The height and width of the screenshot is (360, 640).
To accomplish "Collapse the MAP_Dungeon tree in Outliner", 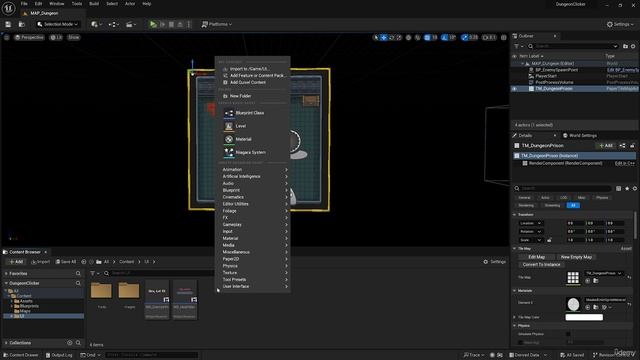I will [522, 64].
